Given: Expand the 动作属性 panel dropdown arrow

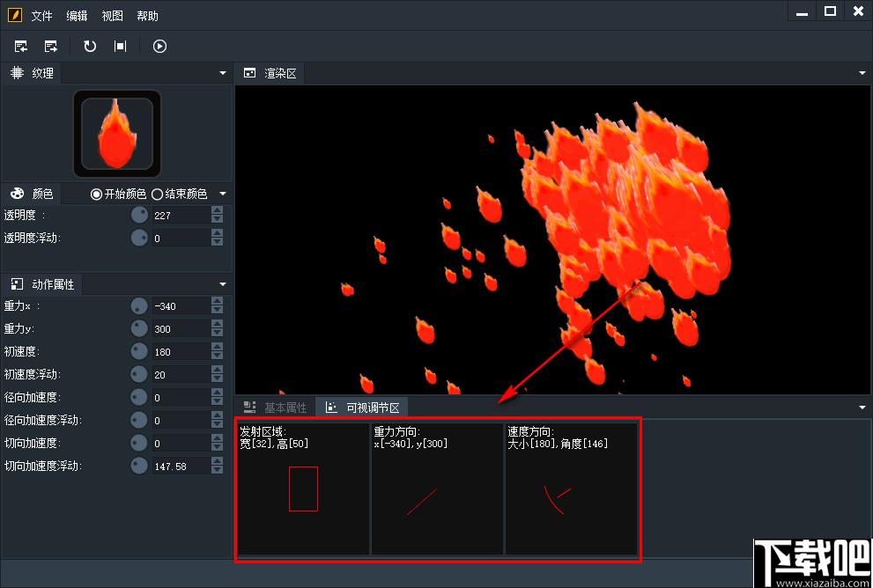Looking at the screenshot, I should click(223, 284).
